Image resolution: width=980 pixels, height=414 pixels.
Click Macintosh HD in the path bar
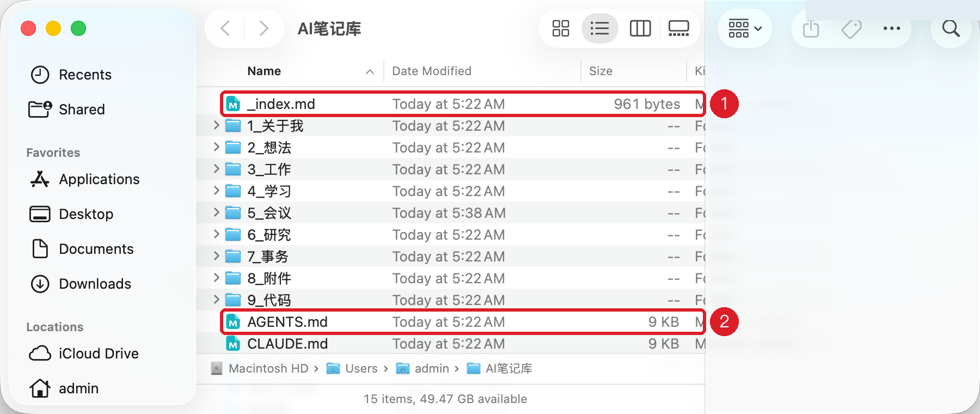(x=260, y=369)
